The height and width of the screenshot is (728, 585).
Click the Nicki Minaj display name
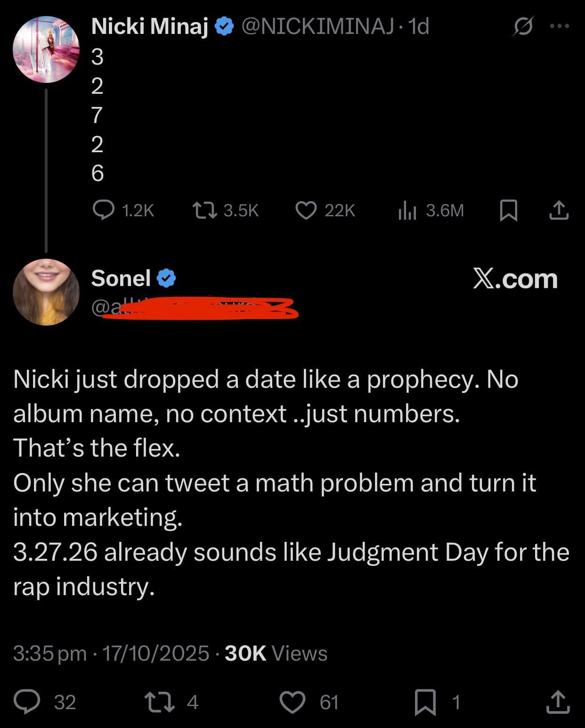pyautogui.click(x=149, y=26)
